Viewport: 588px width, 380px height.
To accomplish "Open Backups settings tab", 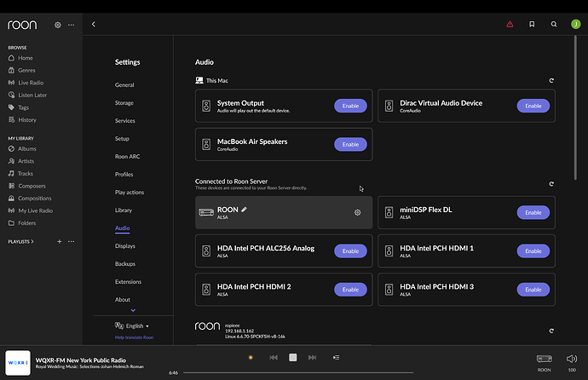I will tap(125, 264).
